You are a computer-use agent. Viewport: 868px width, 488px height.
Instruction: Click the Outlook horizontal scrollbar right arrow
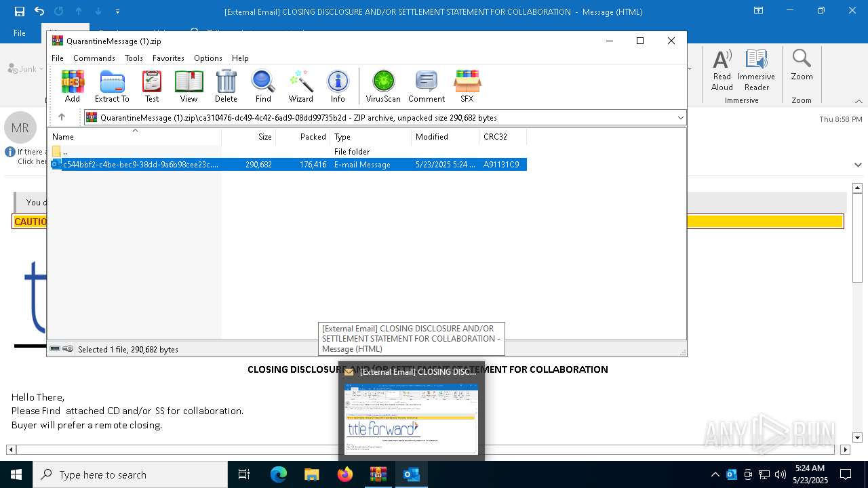click(x=845, y=449)
